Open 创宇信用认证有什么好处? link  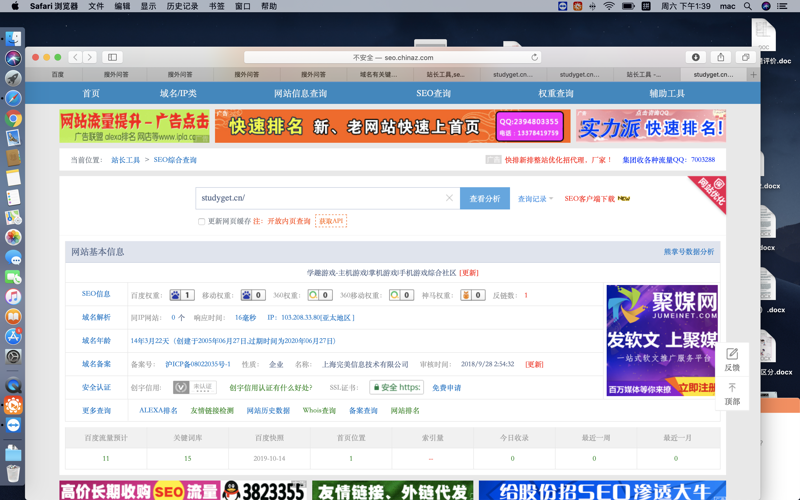[x=270, y=388]
